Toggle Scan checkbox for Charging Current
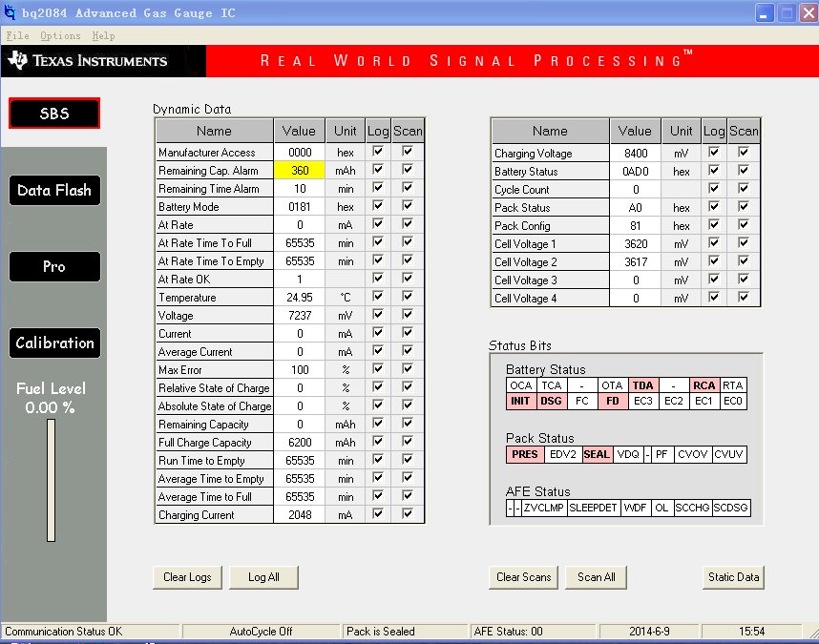 pyautogui.click(x=408, y=513)
